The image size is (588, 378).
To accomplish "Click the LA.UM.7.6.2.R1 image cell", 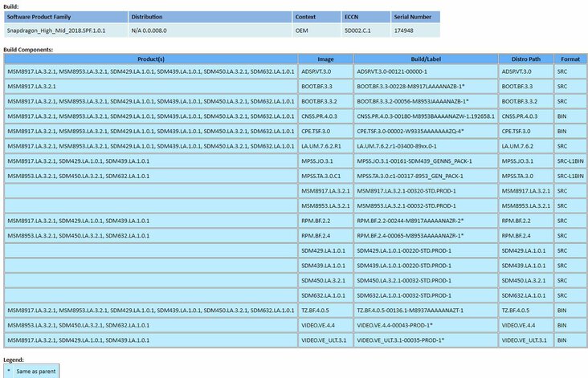I will pyautogui.click(x=325, y=146).
